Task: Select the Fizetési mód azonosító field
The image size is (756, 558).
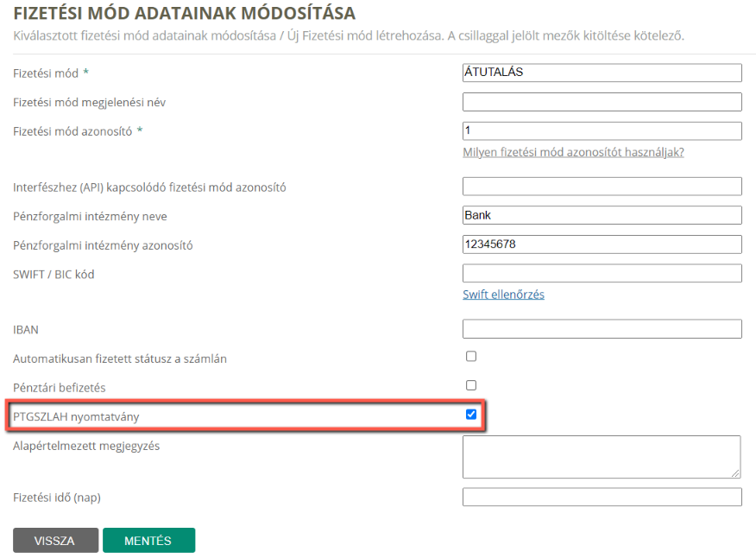Action: click(x=602, y=130)
